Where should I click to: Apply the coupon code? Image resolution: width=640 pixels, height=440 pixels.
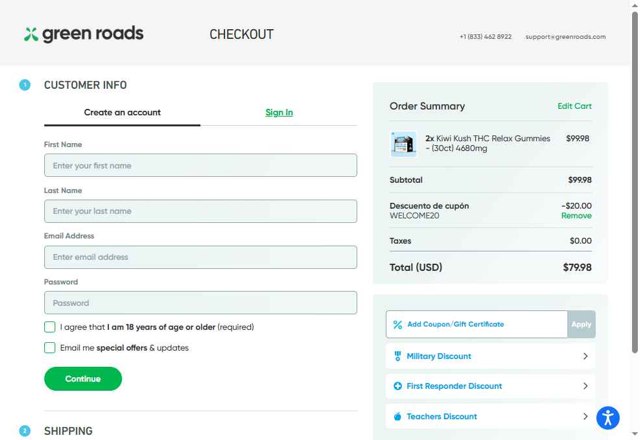tap(581, 324)
